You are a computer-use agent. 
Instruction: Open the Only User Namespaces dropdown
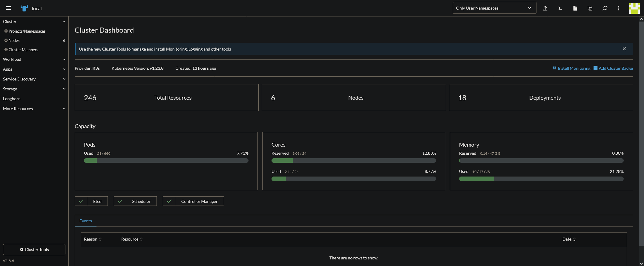click(x=494, y=8)
